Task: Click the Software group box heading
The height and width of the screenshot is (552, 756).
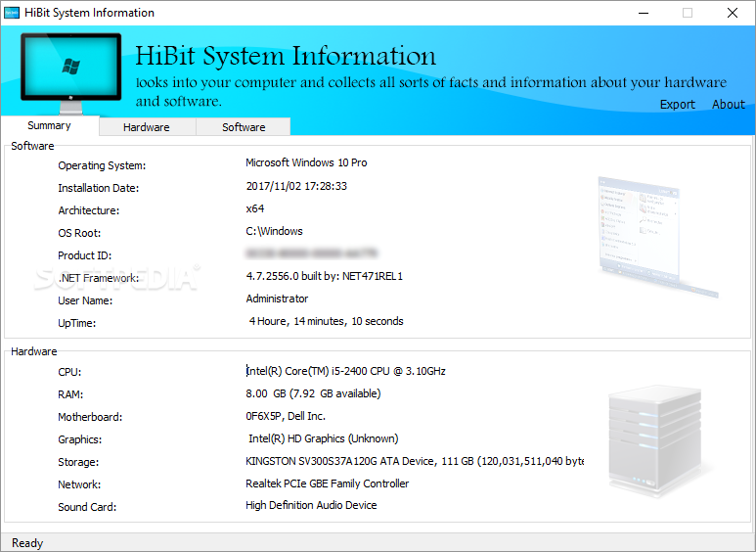Action: [x=32, y=146]
